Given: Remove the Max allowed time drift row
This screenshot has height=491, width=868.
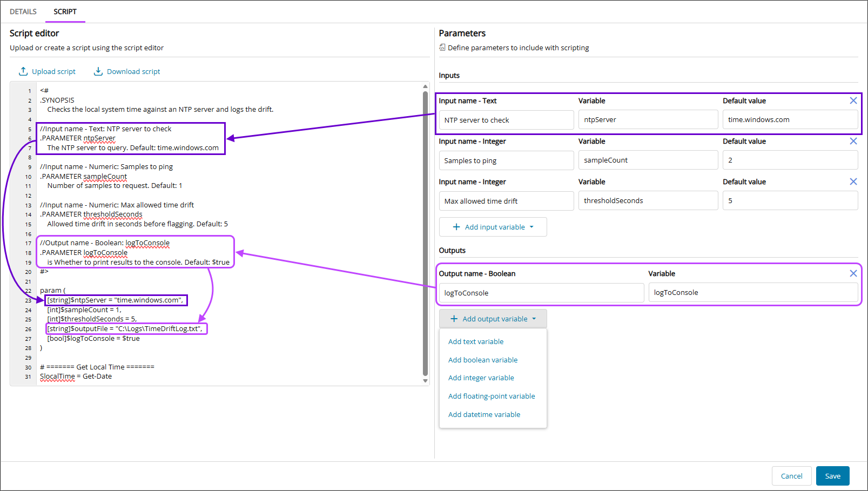Looking at the screenshot, I should (x=853, y=181).
